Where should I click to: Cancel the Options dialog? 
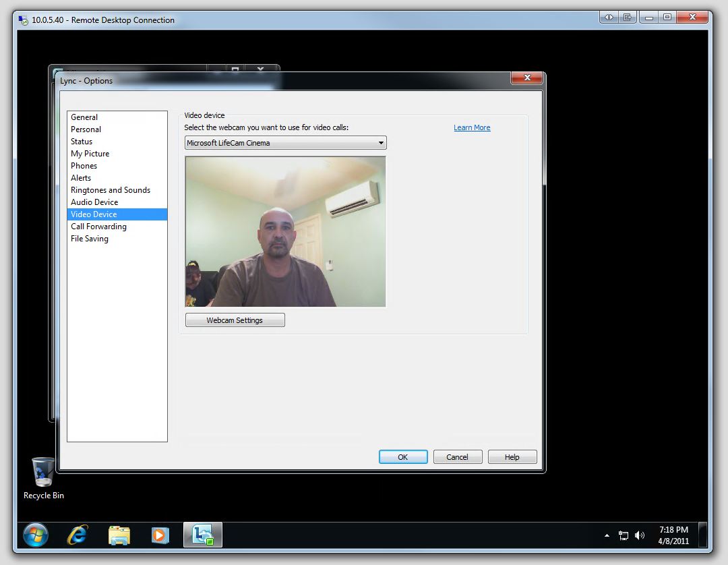pyautogui.click(x=457, y=456)
